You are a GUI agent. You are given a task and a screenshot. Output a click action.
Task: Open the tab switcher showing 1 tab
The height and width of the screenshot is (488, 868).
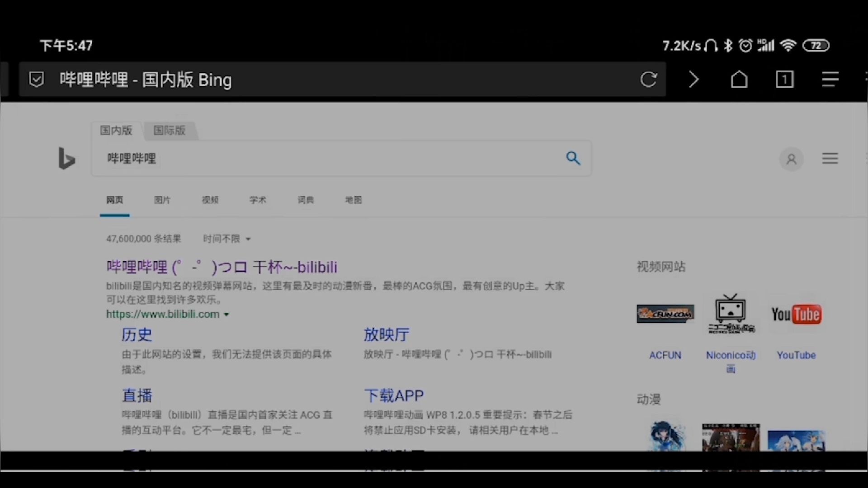coord(784,80)
